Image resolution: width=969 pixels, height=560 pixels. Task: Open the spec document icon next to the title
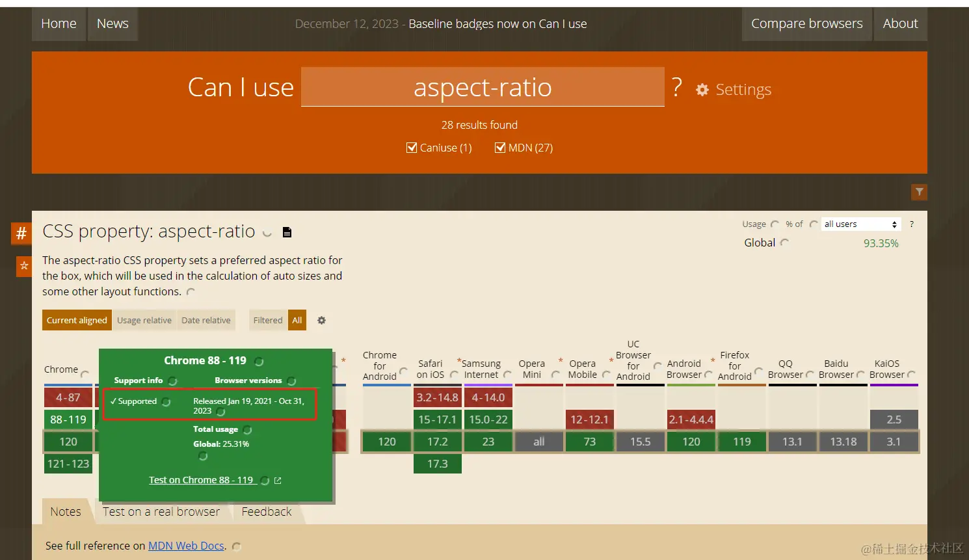pos(287,232)
